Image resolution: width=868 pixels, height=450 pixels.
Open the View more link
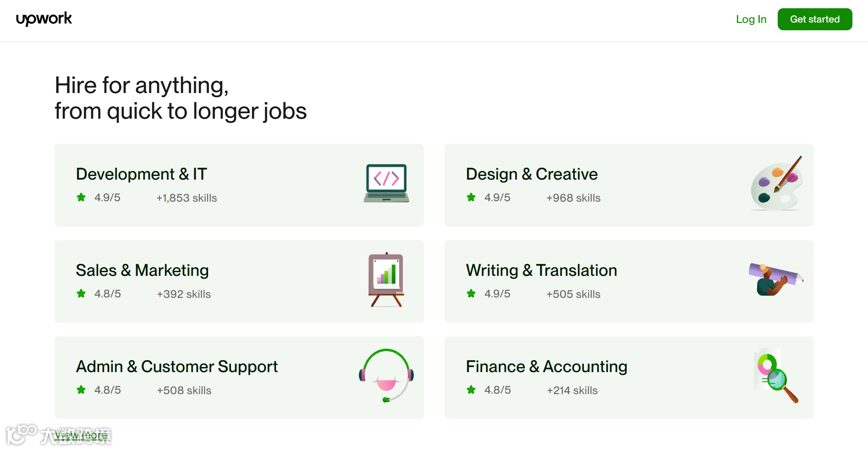pos(82,435)
